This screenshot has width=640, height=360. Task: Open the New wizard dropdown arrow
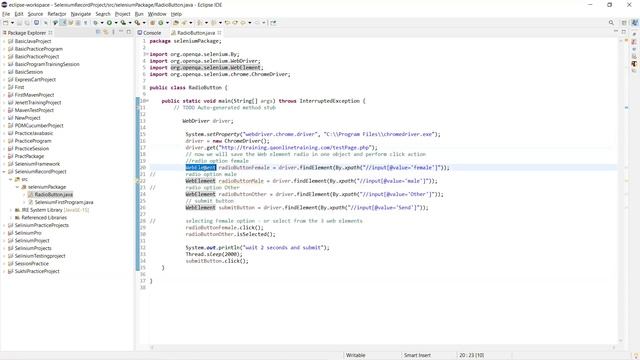coord(12,23)
